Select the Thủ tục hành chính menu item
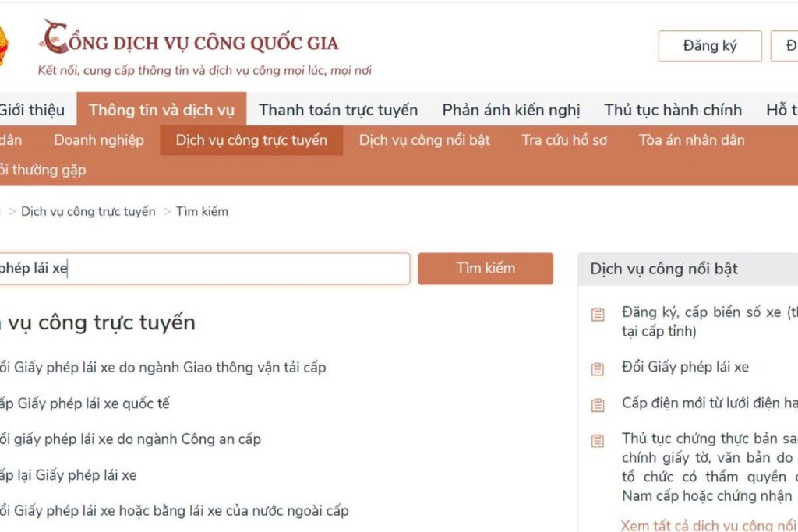Image resolution: width=798 pixels, height=532 pixels. tap(673, 110)
